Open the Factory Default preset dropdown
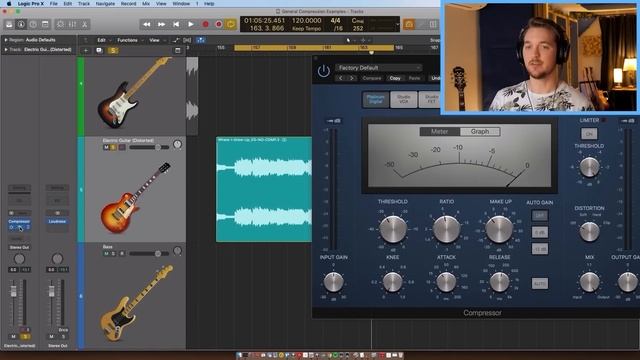Viewport: 640px width, 360px height. click(x=378, y=68)
